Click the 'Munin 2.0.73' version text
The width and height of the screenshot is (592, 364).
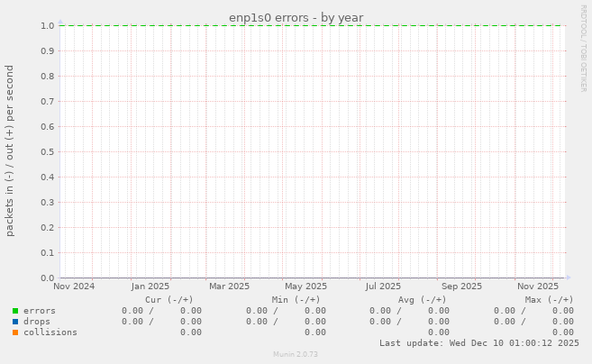coord(296,354)
